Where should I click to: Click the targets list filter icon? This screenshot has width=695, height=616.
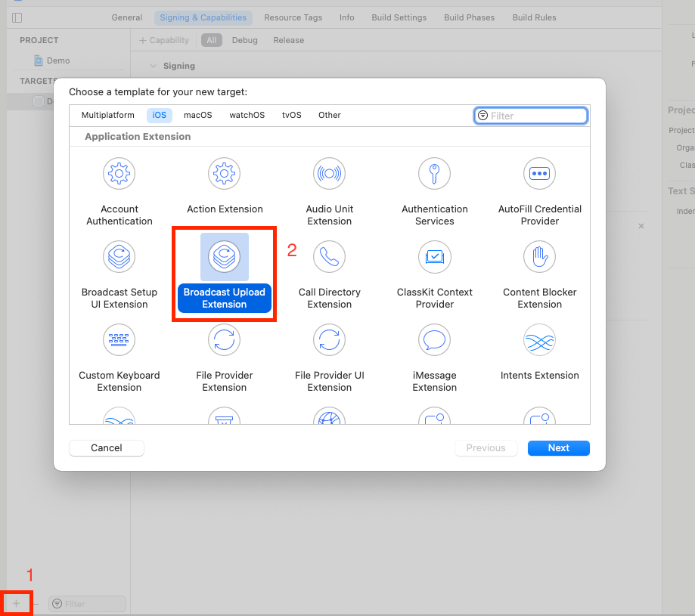[57, 604]
